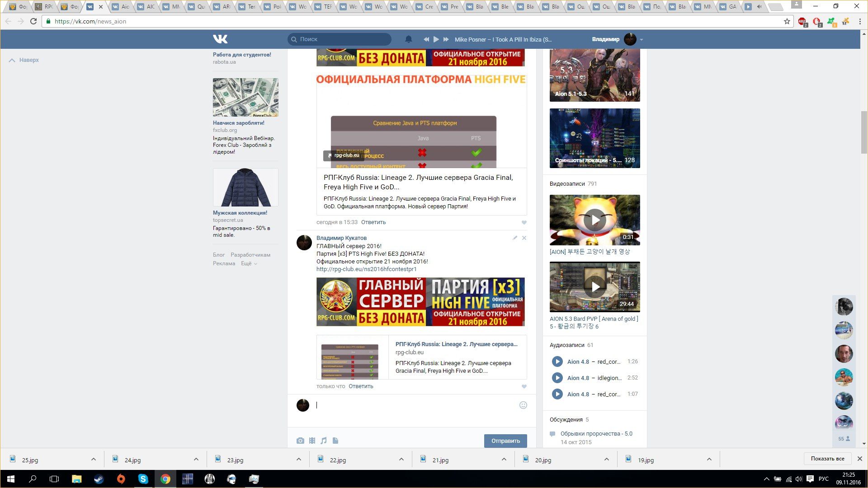Image resolution: width=868 pixels, height=488 pixels.
Task: Open the taskbar volume icon
Action: point(799,479)
